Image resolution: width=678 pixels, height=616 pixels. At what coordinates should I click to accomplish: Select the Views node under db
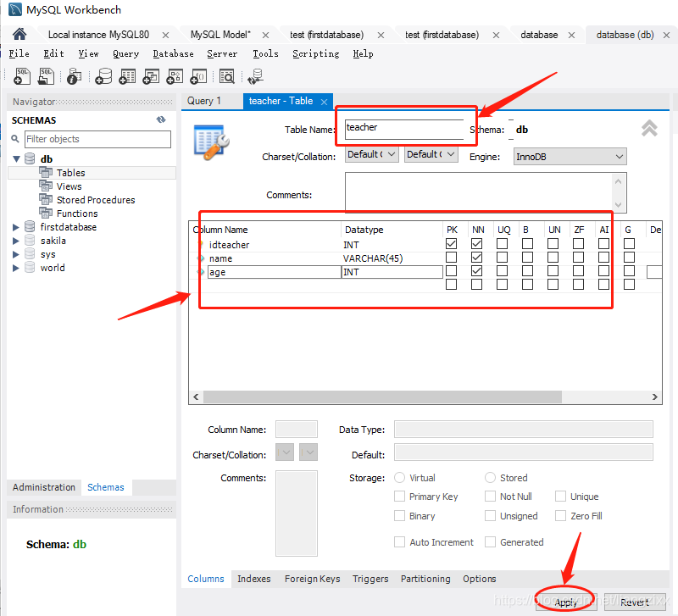pyautogui.click(x=69, y=186)
